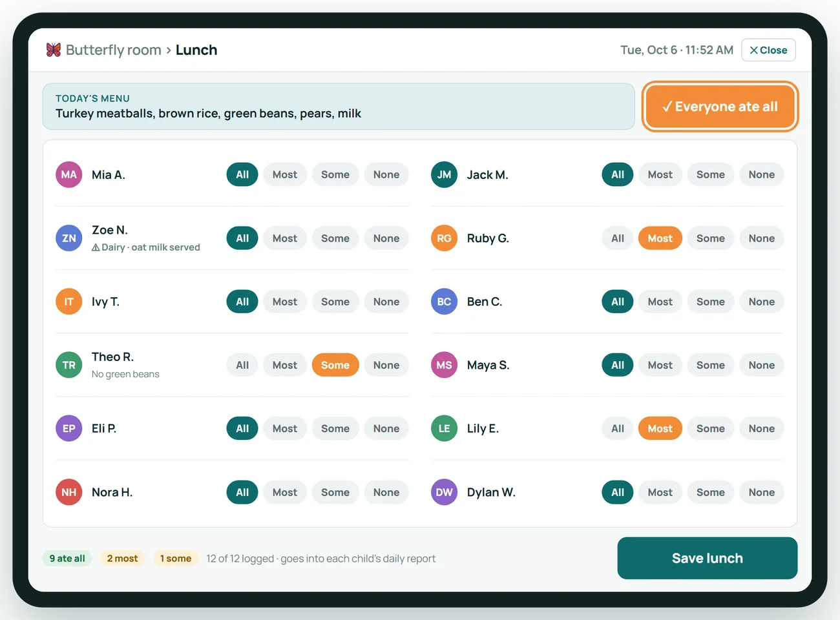Click Dylan W.'s DW avatar
The image size is (840, 620).
[x=445, y=492]
